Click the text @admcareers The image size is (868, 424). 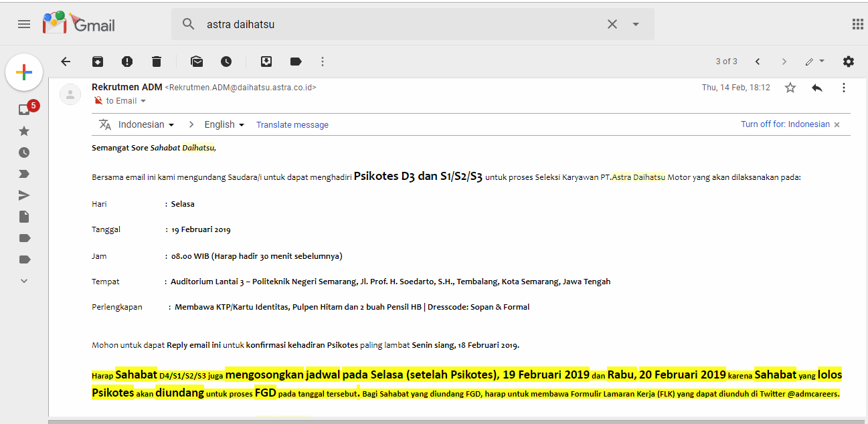coord(813,394)
